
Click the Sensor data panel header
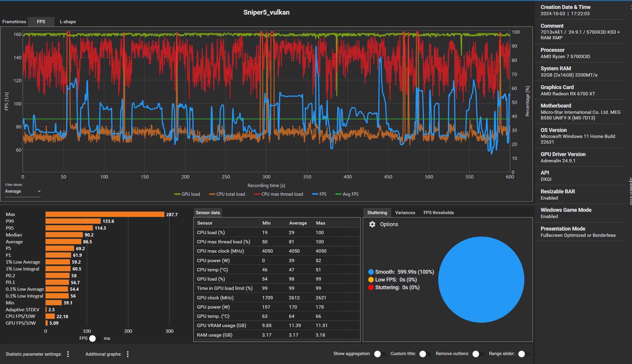coord(208,213)
